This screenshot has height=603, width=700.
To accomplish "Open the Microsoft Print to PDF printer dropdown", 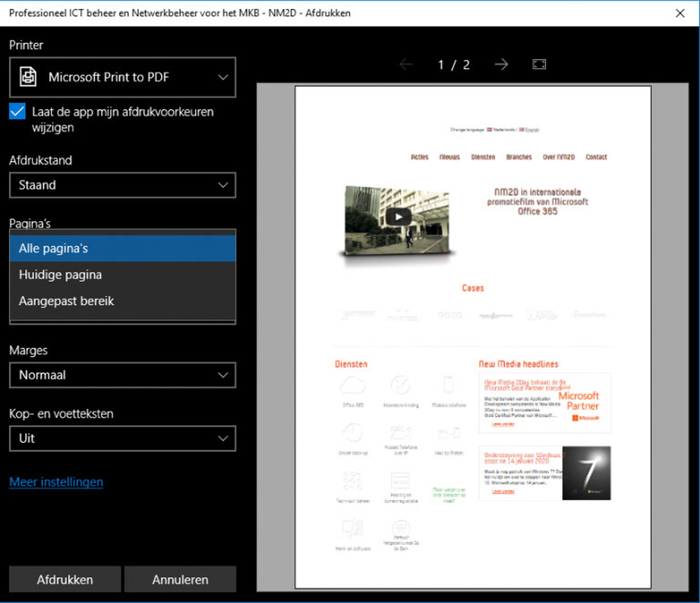I will point(123,77).
